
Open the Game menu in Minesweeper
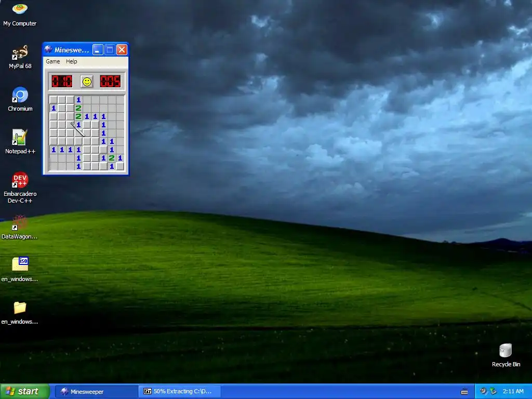[x=53, y=61]
